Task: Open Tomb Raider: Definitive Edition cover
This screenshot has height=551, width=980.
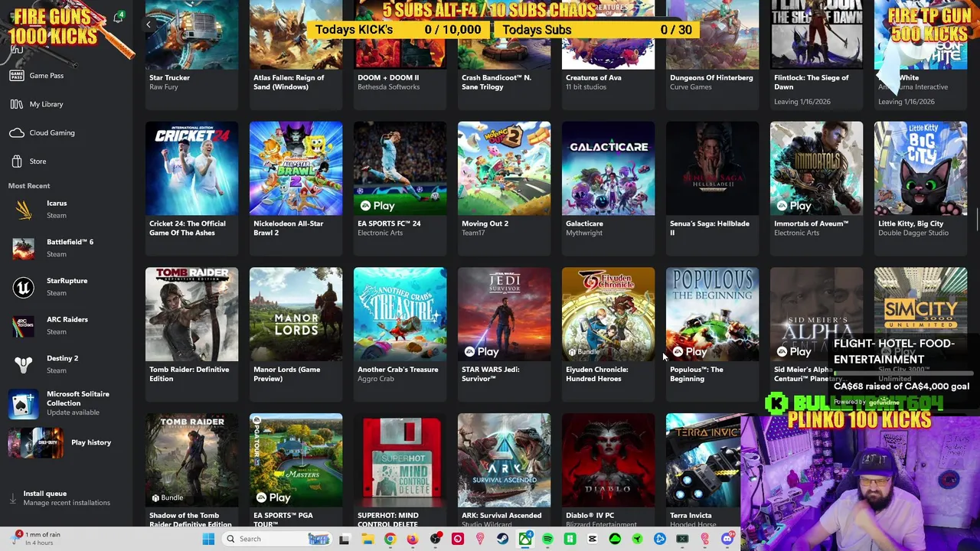Action: coord(191,314)
